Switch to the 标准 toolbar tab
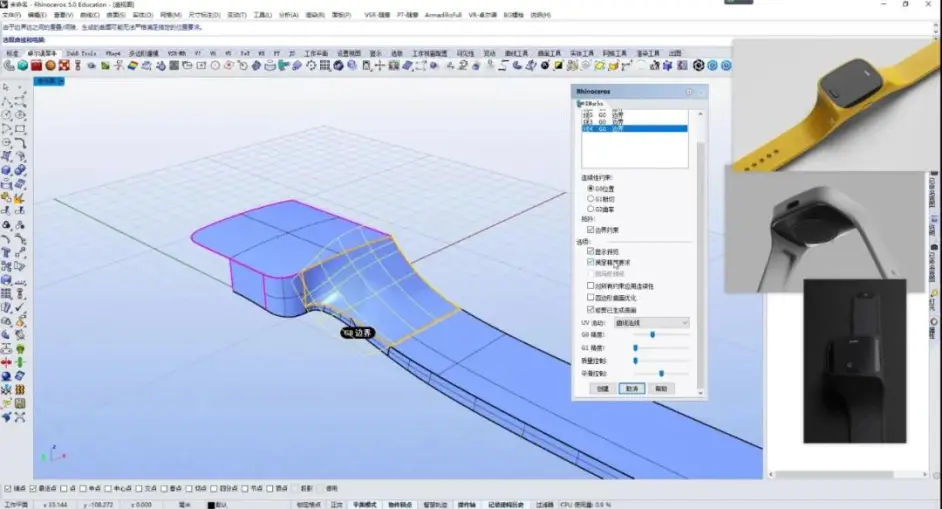Viewport: 942px width, 509px height. [12, 53]
